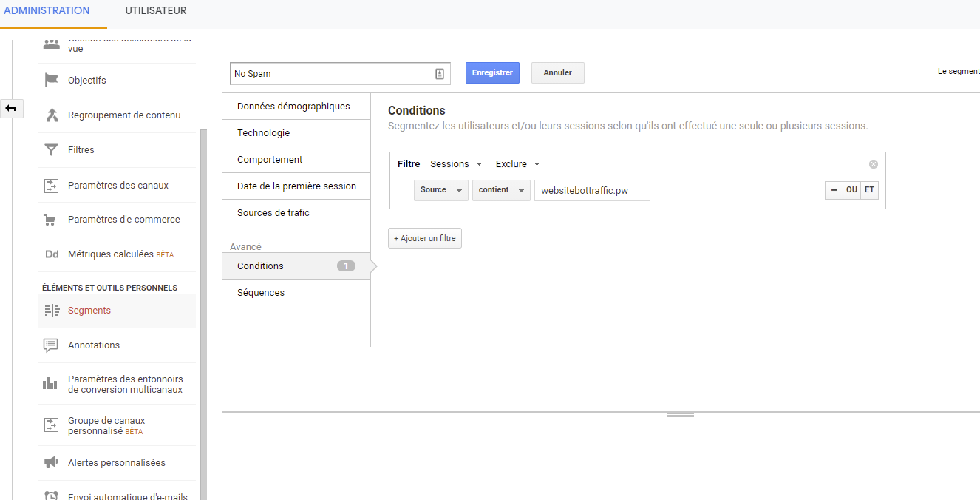This screenshot has height=500, width=980.
Task: Click the Annuler button
Action: coord(557,73)
